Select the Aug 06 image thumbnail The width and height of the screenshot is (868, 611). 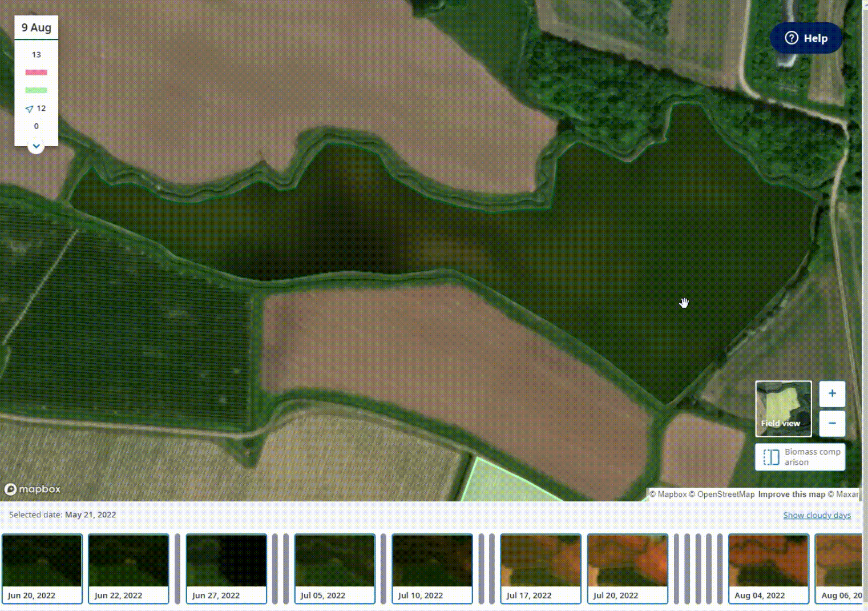coord(838,569)
